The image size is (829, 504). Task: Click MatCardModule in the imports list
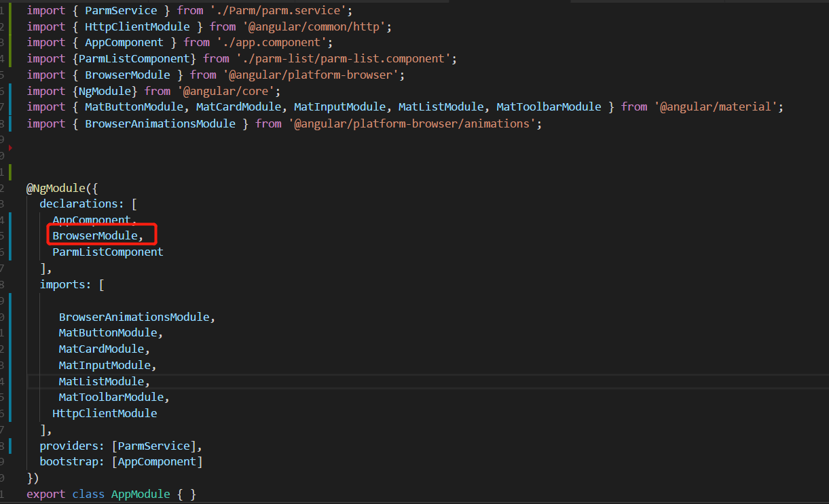click(101, 349)
